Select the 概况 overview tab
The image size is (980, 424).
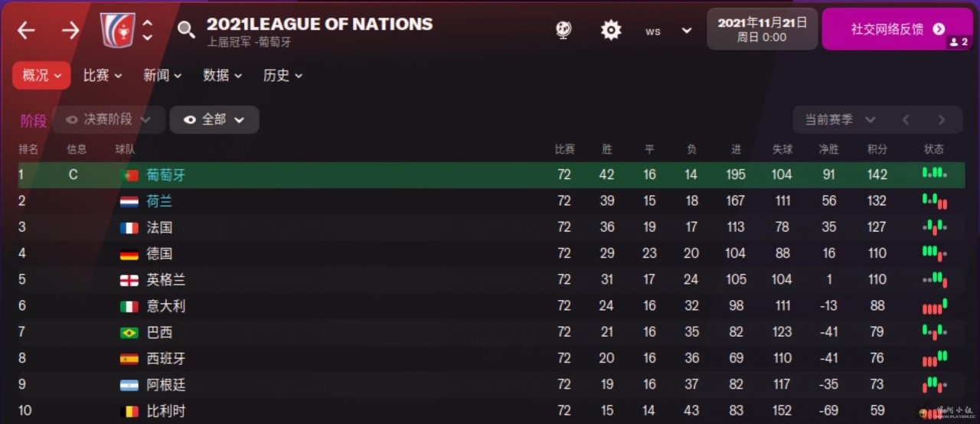41,75
